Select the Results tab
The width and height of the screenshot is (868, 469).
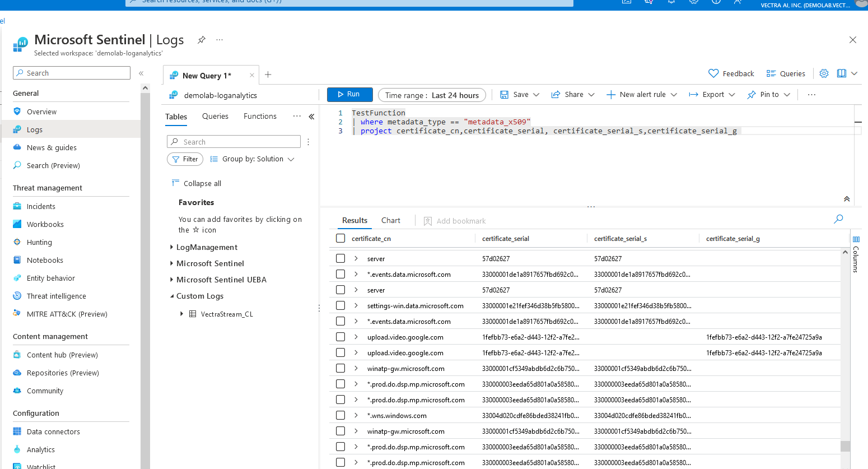[x=355, y=220]
